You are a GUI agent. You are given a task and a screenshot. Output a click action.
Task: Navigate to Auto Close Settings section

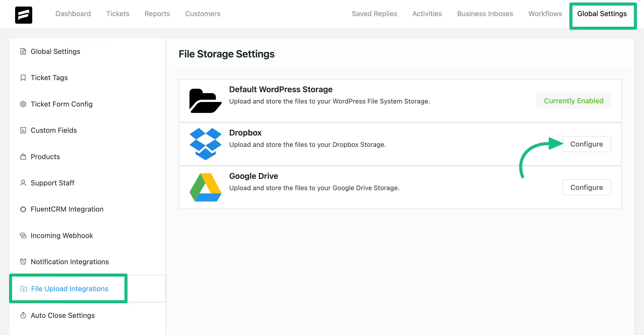coord(62,315)
